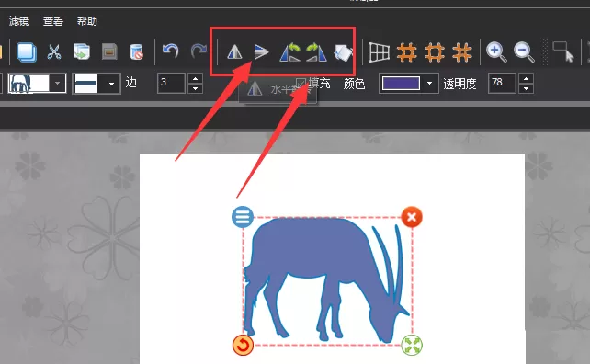Image resolution: width=590 pixels, height=364 pixels.
Task: Open the 查看 menu
Action: [x=53, y=21]
